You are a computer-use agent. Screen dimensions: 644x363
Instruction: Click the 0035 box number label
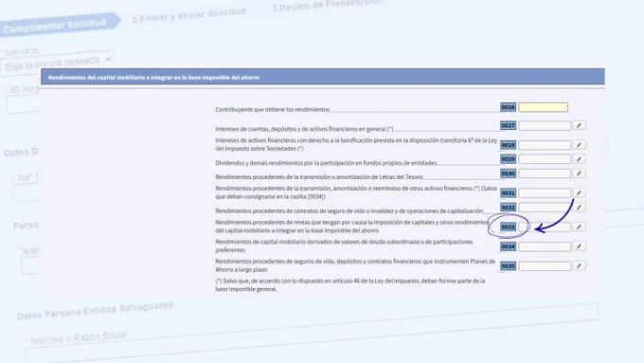(x=508, y=266)
